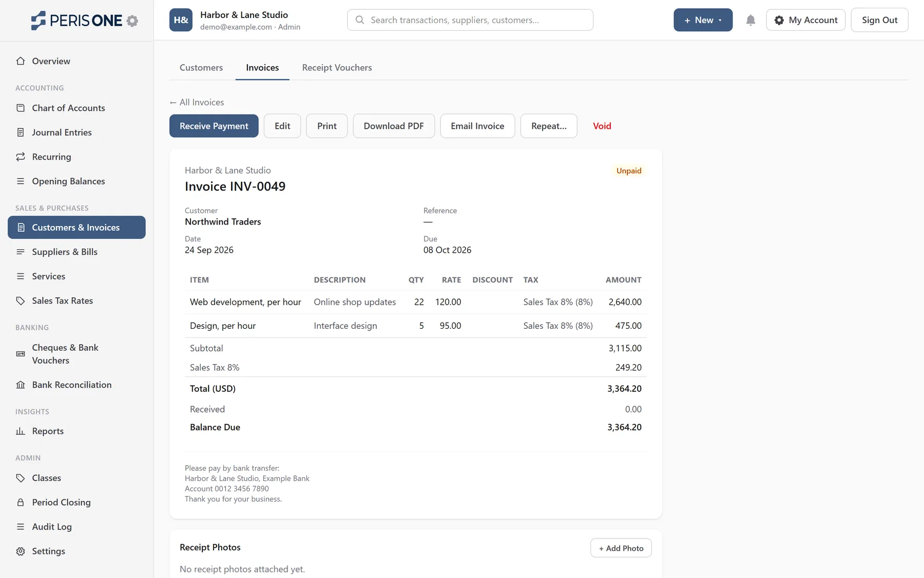Click the Suppliers & Bills icon
Screen dimensions: 924x578
(21, 252)
